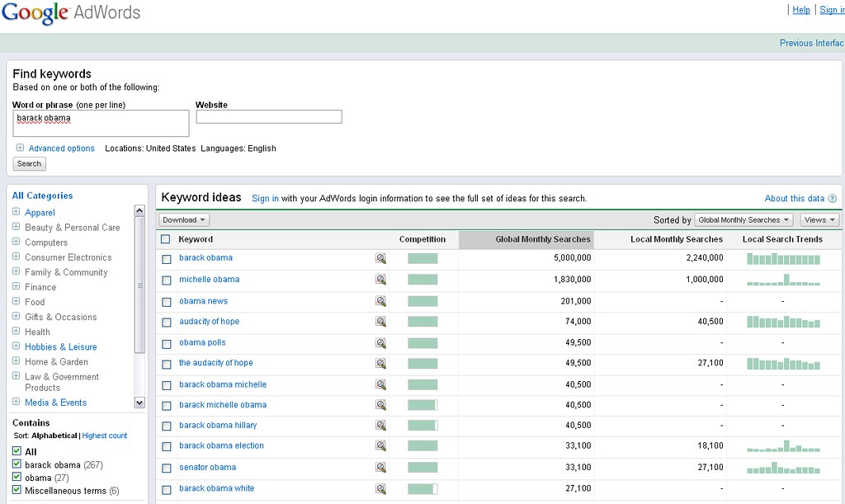Check the box for senator obama keyword
The width and height of the screenshot is (845, 504).
pyautogui.click(x=167, y=468)
